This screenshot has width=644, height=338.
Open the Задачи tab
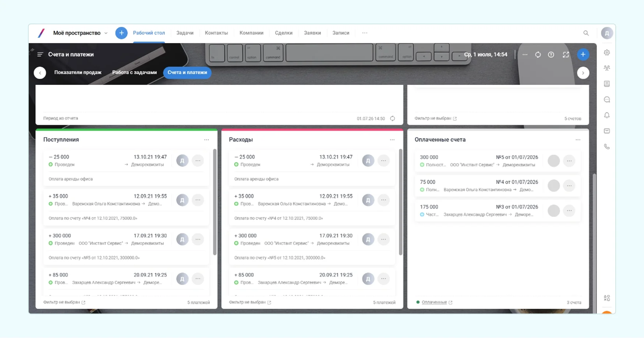(x=185, y=33)
